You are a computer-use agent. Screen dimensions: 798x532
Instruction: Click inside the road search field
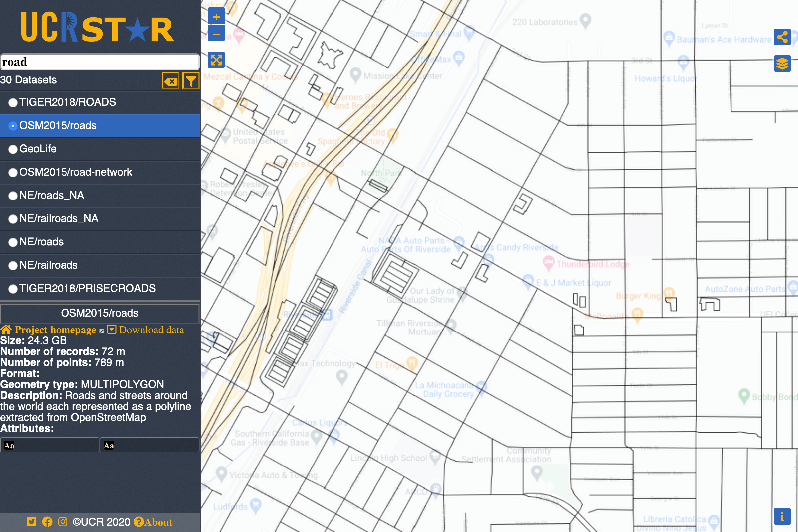100,62
